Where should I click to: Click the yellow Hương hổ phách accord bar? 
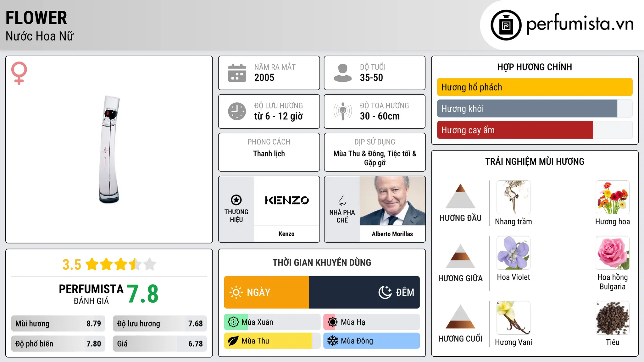coord(535,87)
